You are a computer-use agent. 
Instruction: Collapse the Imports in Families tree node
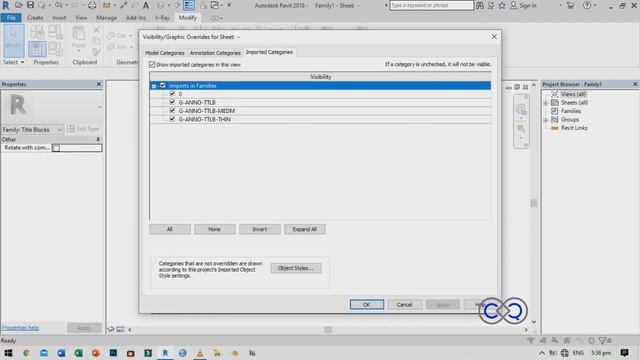(x=154, y=86)
